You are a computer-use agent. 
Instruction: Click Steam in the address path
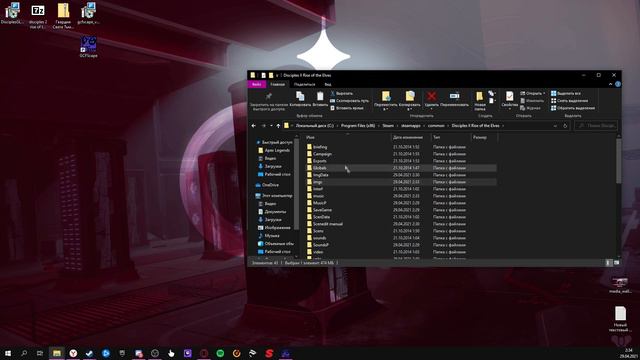pos(388,126)
